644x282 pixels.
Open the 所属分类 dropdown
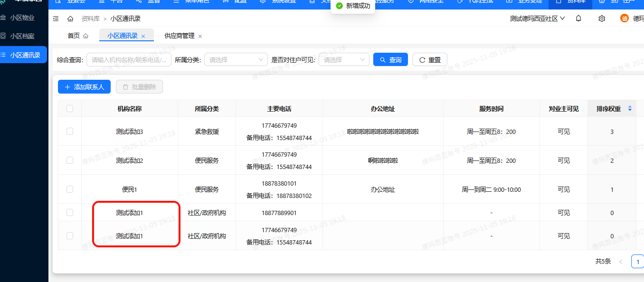[236, 60]
